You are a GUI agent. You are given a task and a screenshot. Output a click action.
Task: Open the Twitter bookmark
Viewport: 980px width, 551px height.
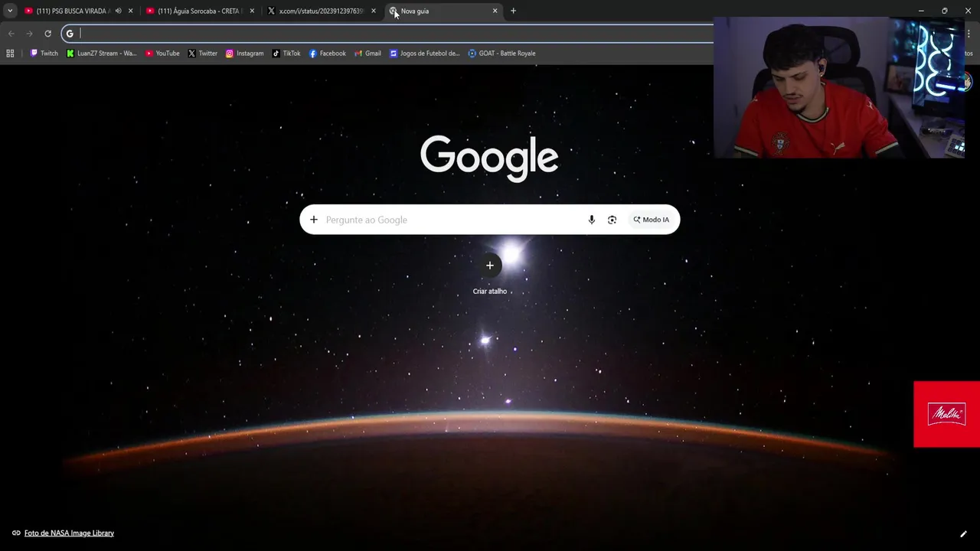coord(203,54)
